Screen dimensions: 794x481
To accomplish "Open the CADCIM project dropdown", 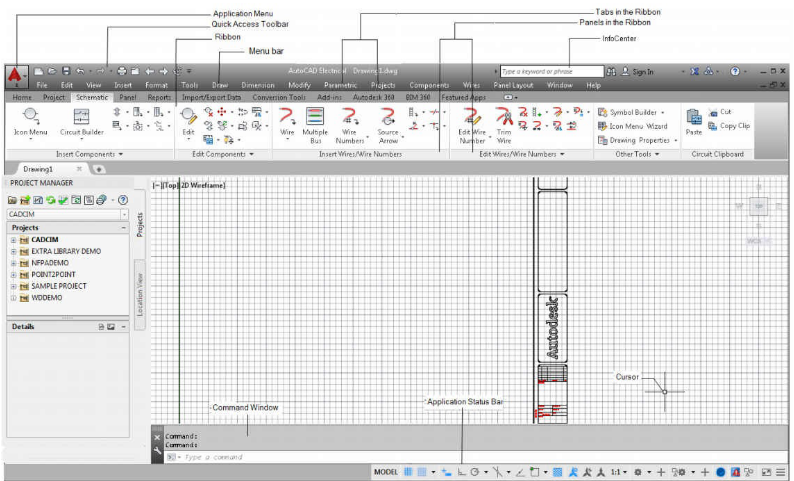I will pos(124,214).
